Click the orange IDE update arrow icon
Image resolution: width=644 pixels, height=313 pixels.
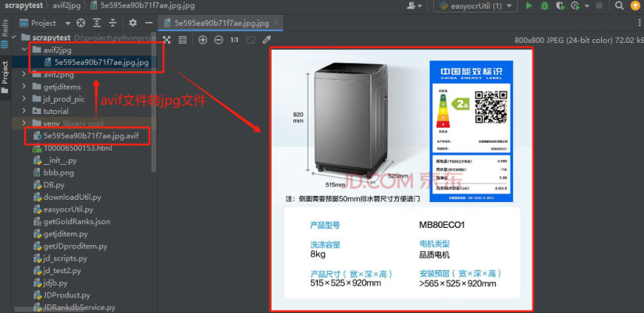(635, 5)
